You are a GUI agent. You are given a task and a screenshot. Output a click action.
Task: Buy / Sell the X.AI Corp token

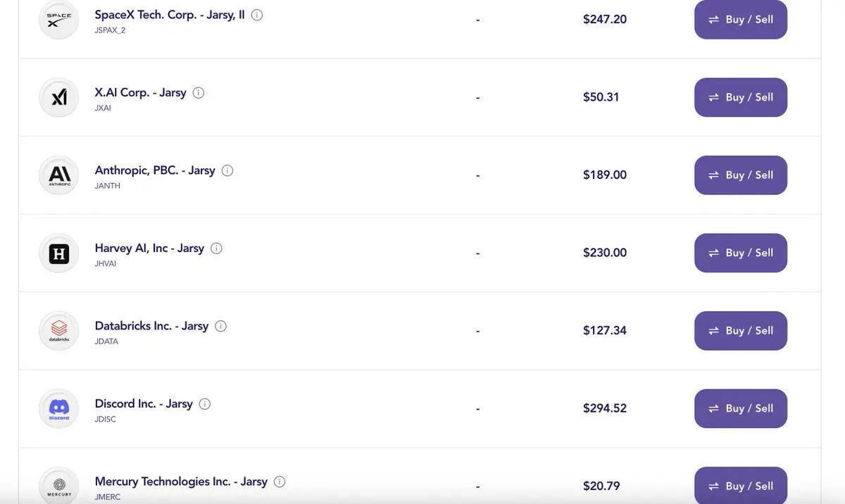click(741, 97)
